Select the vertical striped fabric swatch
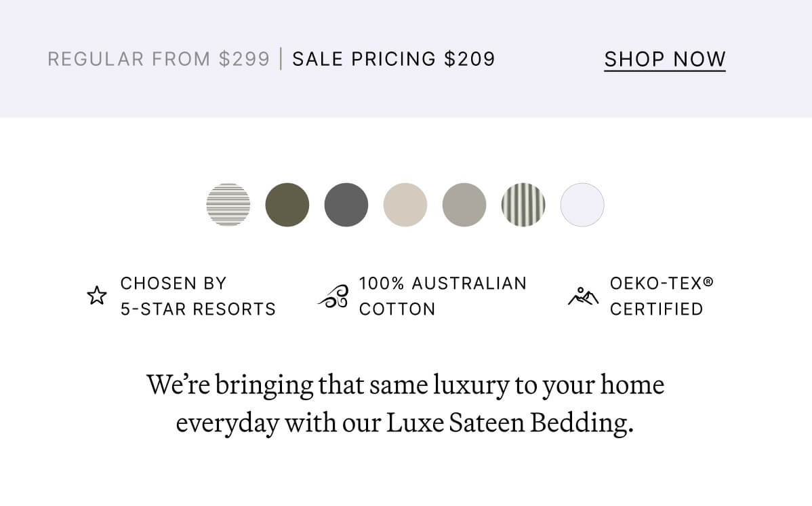The width and height of the screenshot is (812, 506). coord(523,203)
